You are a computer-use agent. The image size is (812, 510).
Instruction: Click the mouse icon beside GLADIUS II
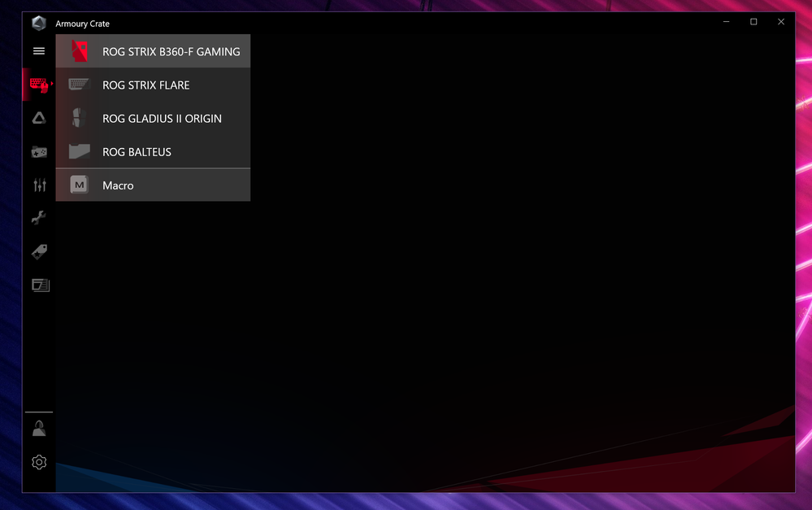[x=79, y=118]
